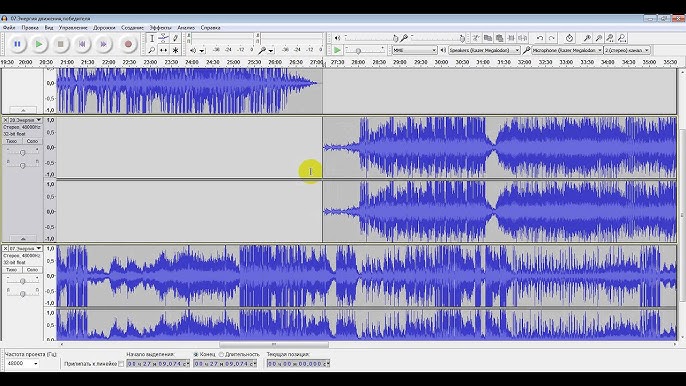Image resolution: width=686 pixels, height=386 pixels.
Task: Enable the snap-to checkbox
Action: coord(121,364)
